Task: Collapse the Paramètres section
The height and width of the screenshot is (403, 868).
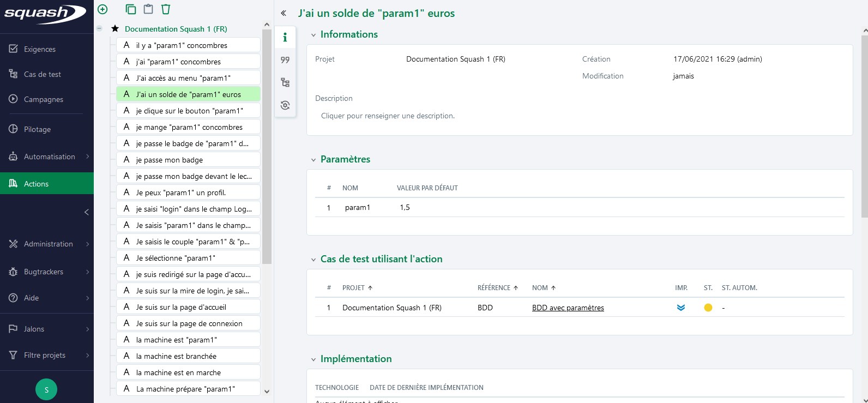Action: [314, 160]
